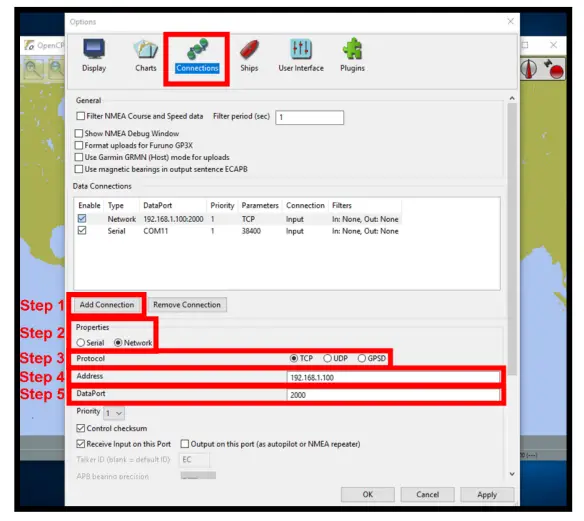
Task: Click the Add Connection button
Action: tap(107, 305)
